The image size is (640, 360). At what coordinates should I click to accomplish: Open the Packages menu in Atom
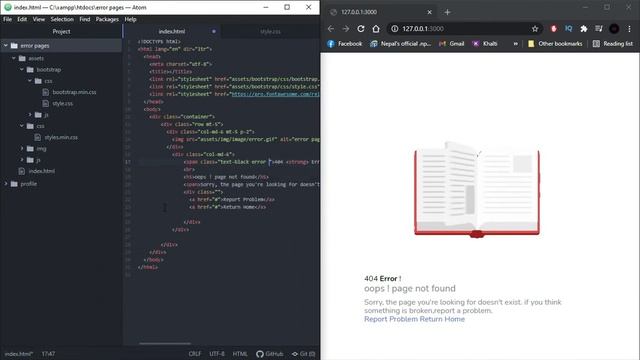click(107, 19)
